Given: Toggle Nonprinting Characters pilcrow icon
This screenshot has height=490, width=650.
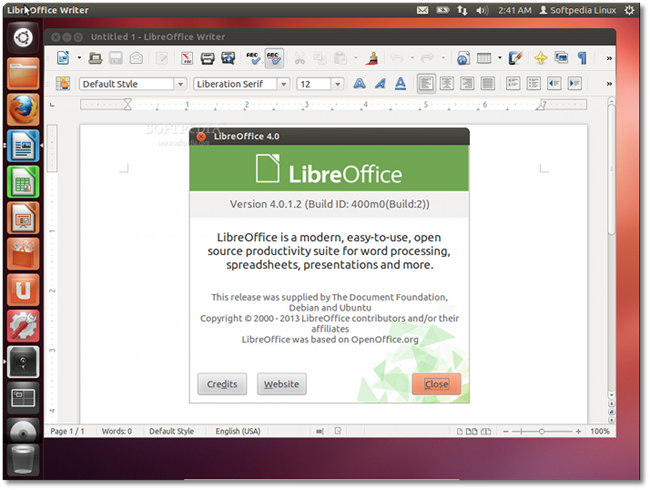Looking at the screenshot, I should click(582, 58).
